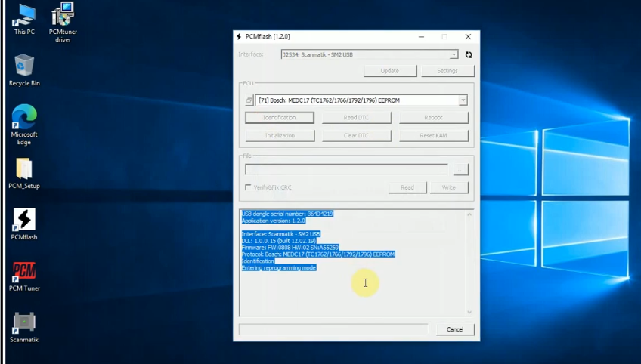This screenshot has height=364, width=641.
Task: Click the progress bar at window bottom
Action: [333, 329]
